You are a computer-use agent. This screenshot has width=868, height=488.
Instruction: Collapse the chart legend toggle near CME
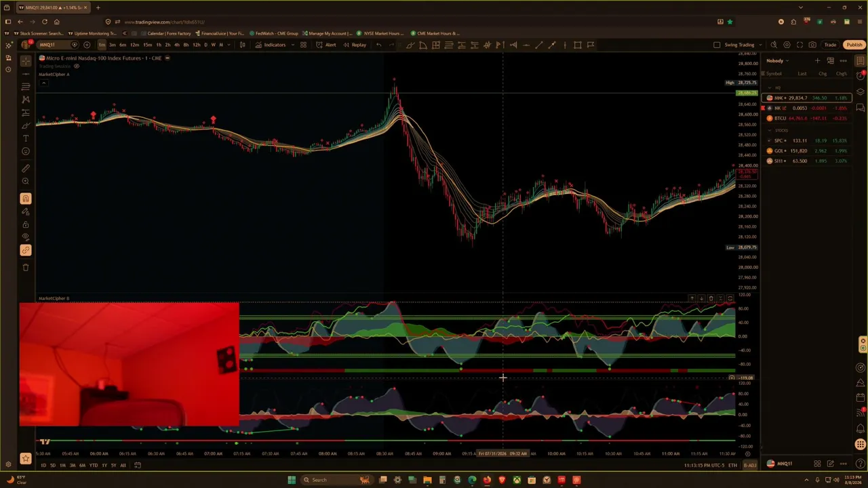pyautogui.click(x=167, y=58)
